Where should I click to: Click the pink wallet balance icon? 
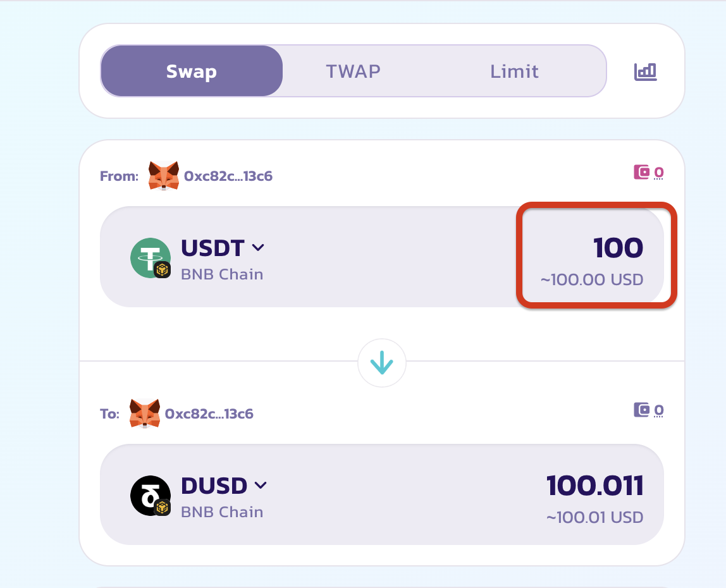[x=642, y=171]
